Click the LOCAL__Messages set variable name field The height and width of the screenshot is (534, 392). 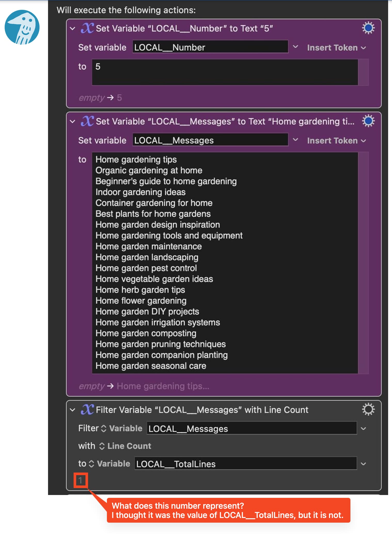210,140
